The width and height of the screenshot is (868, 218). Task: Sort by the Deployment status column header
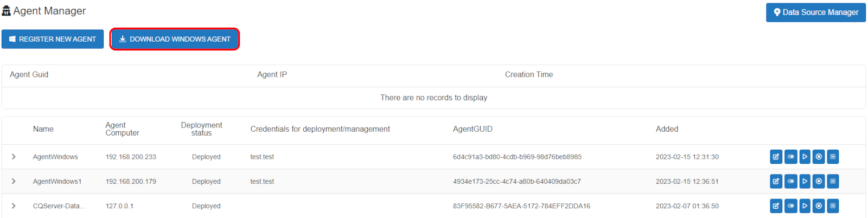click(x=201, y=129)
